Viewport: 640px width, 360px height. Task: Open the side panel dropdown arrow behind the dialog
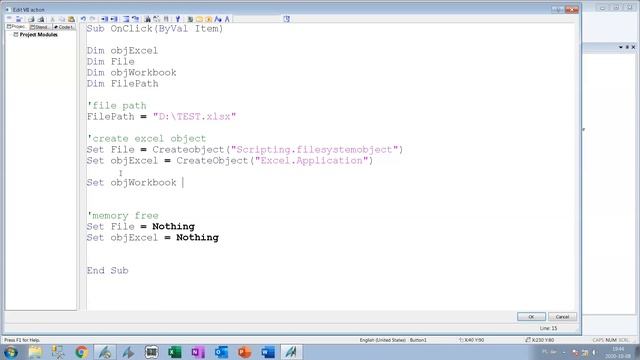click(x=620, y=47)
